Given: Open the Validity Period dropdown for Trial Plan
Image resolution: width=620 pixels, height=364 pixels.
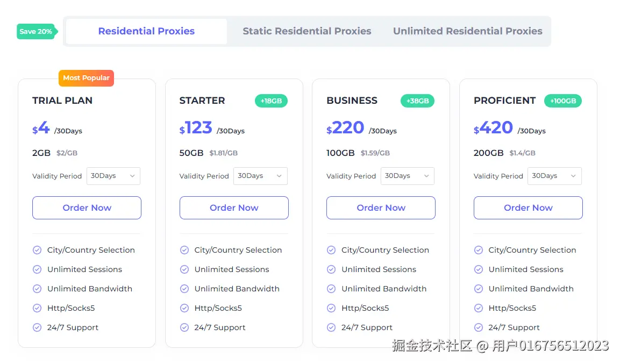Looking at the screenshot, I should [113, 176].
